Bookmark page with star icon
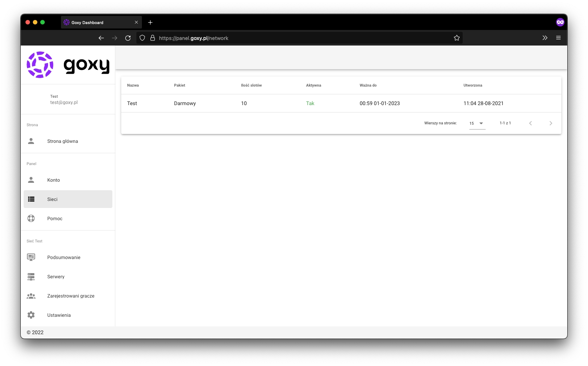This screenshot has height=366, width=588. pos(456,38)
